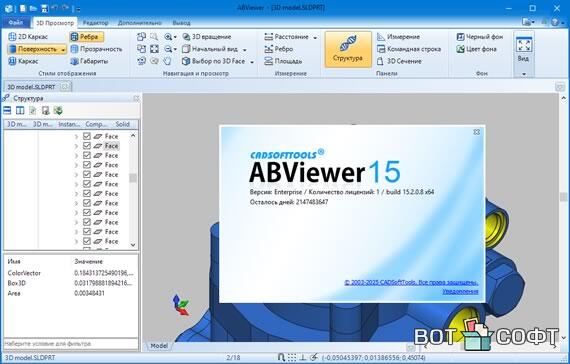
Task: Measure Площадь area
Action: pyautogui.click(x=283, y=61)
